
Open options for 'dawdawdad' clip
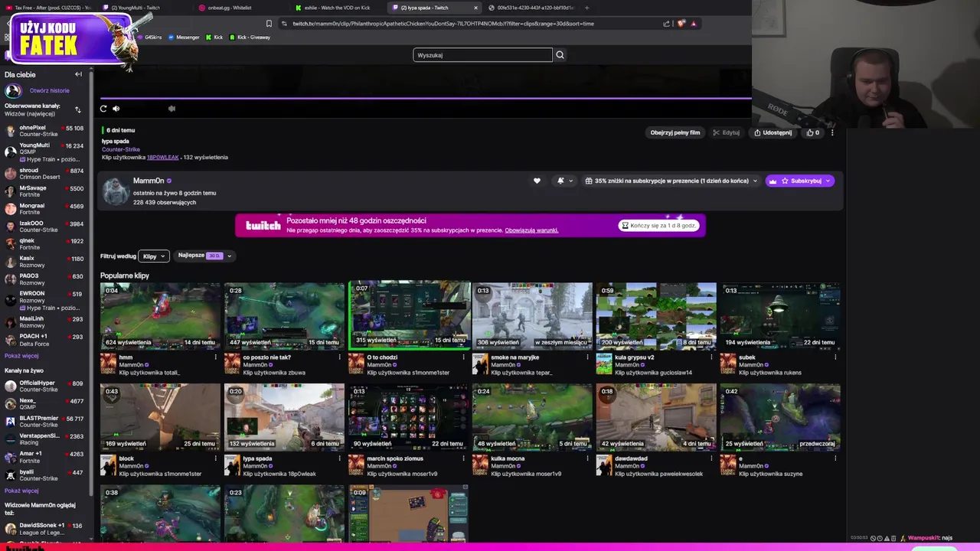(x=711, y=458)
